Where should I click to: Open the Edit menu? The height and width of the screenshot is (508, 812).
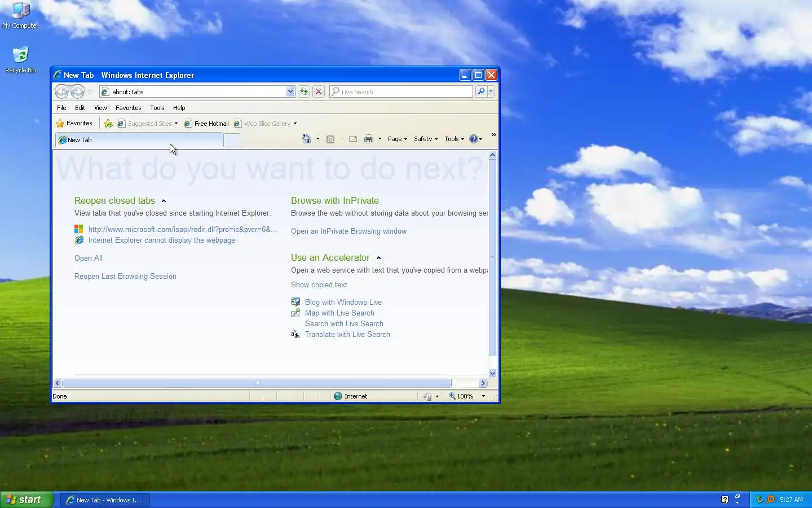pyautogui.click(x=80, y=108)
